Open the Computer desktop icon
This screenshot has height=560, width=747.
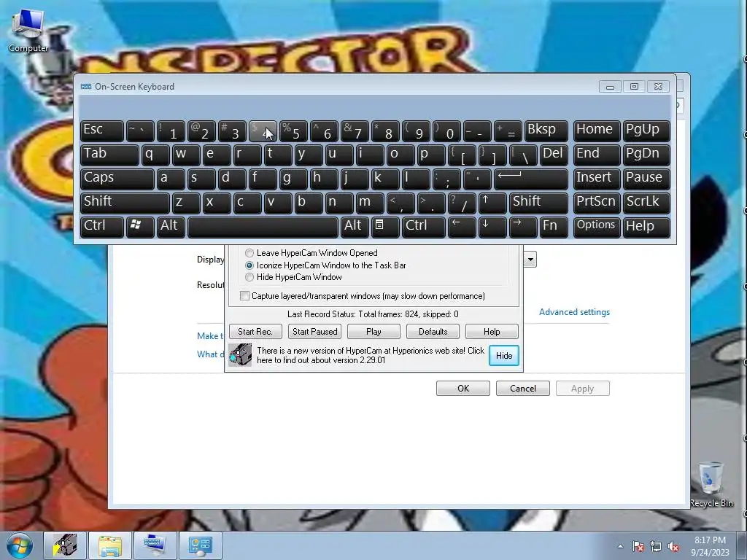point(28,31)
